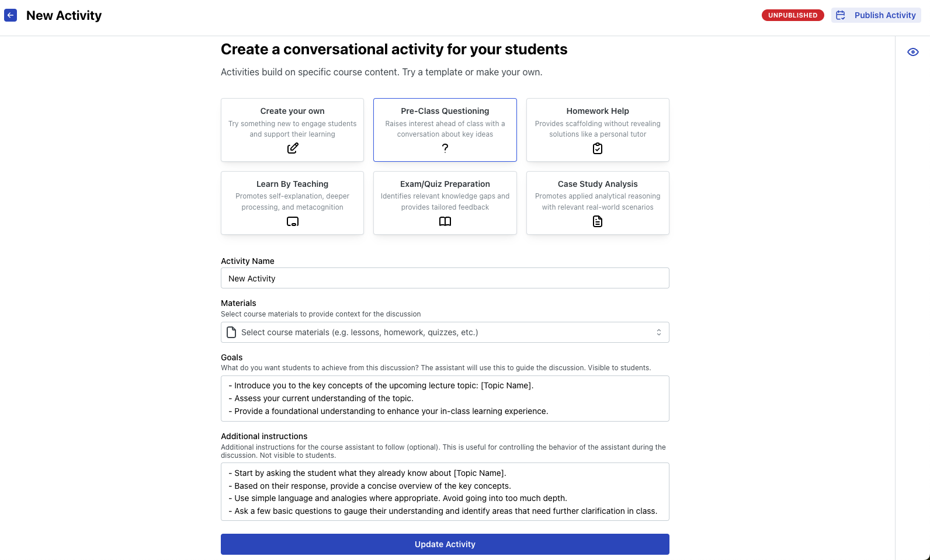Click the presentation icon under Learn By Teaching
930x560 pixels.
[293, 221]
